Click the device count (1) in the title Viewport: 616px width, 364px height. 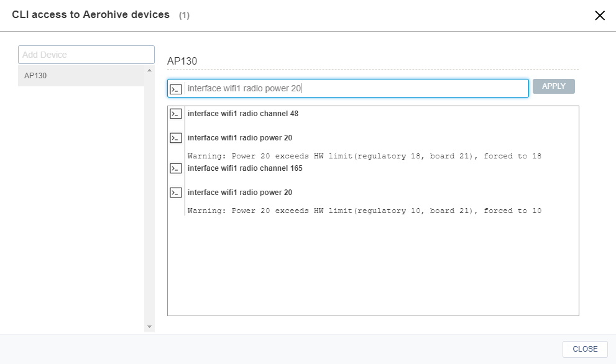(184, 16)
